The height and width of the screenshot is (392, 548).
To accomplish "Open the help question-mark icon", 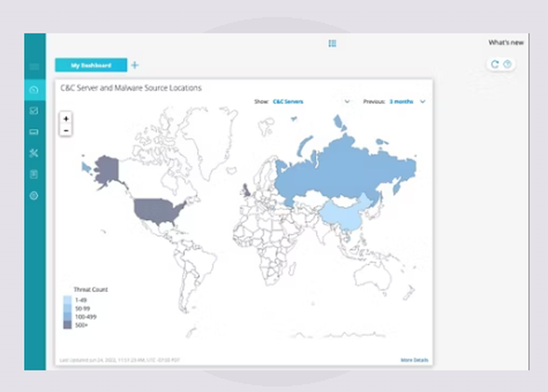I will click(x=507, y=64).
